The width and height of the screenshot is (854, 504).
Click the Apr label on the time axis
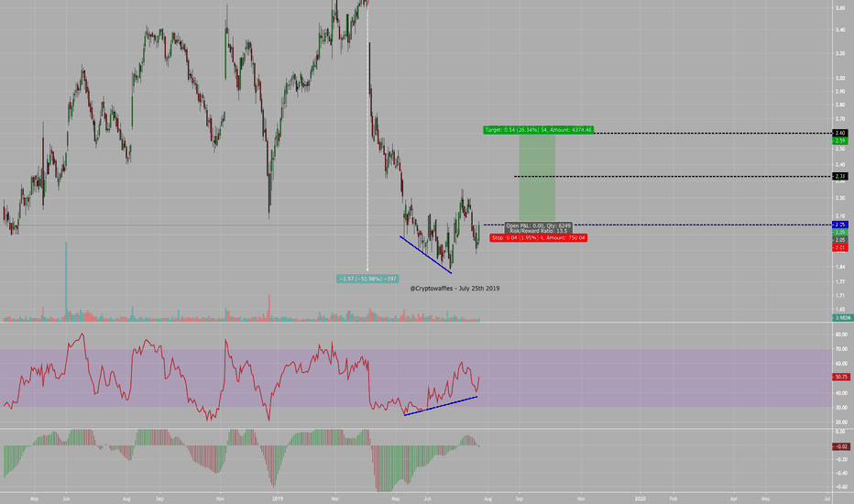coord(734,499)
